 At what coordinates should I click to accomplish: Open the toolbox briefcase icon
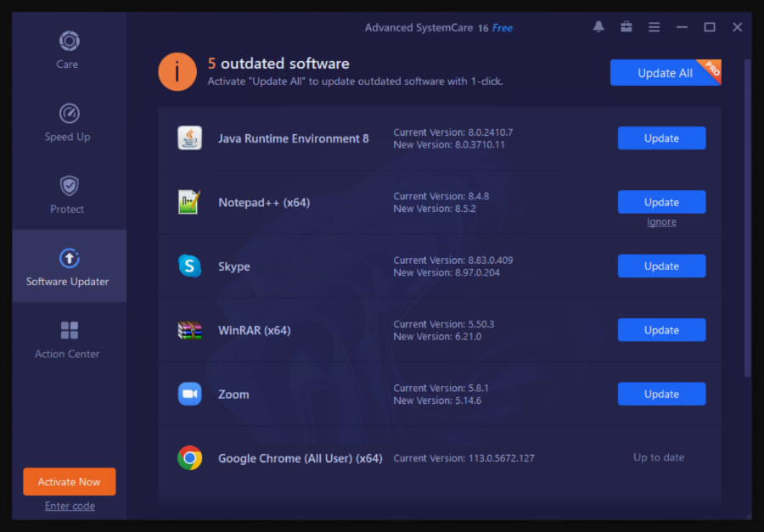point(626,27)
